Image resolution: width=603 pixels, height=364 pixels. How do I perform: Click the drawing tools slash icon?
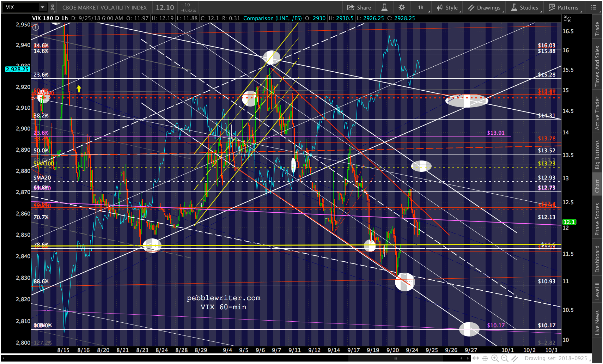pos(515,358)
